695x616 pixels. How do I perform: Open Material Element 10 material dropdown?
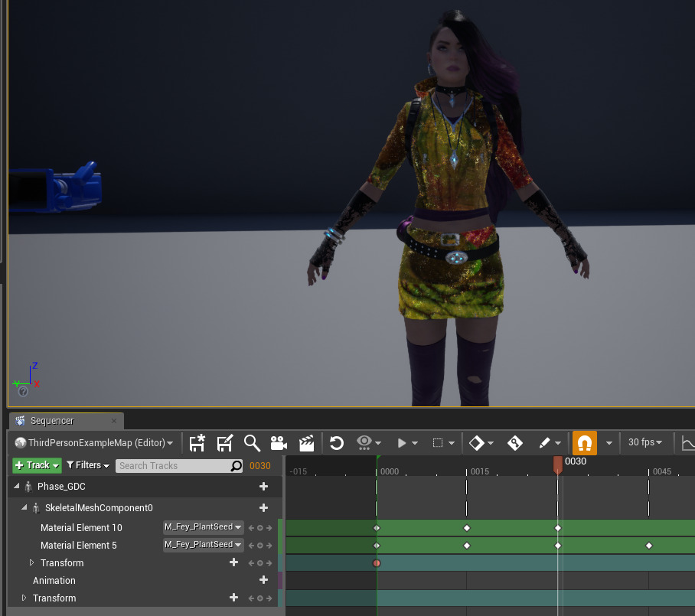pyautogui.click(x=203, y=527)
